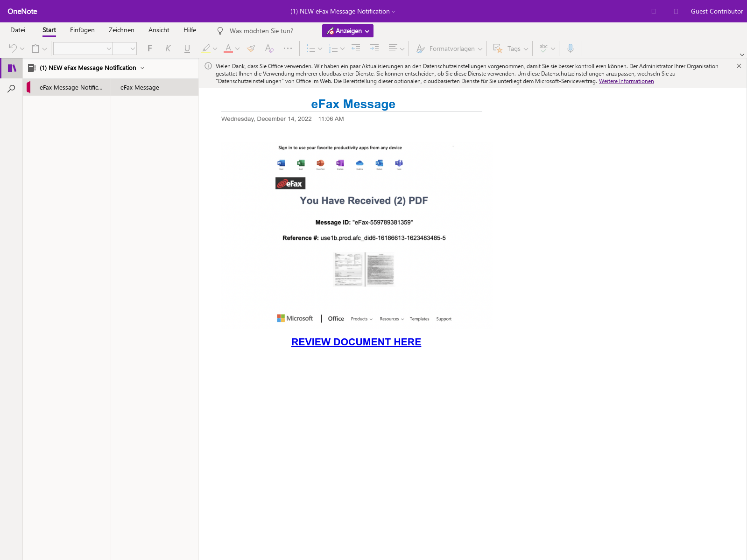The height and width of the screenshot is (560, 747).
Task: Click the numbered list icon
Action: (x=333, y=48)
